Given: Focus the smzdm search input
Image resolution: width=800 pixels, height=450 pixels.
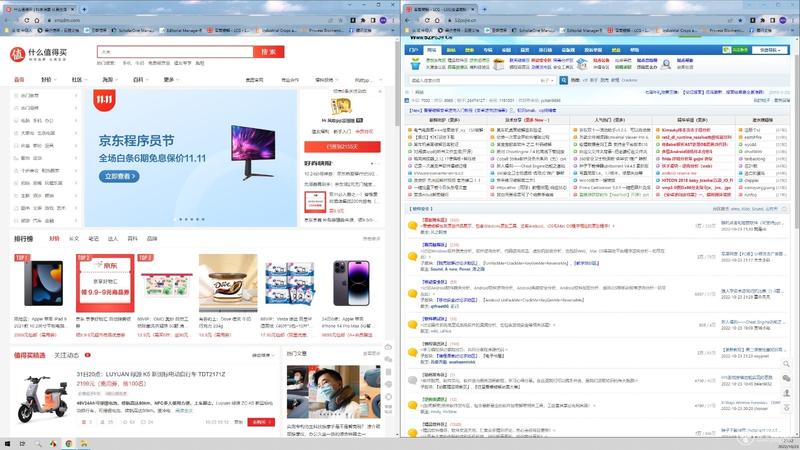Looking at the screenshot, I should [175, 52].
